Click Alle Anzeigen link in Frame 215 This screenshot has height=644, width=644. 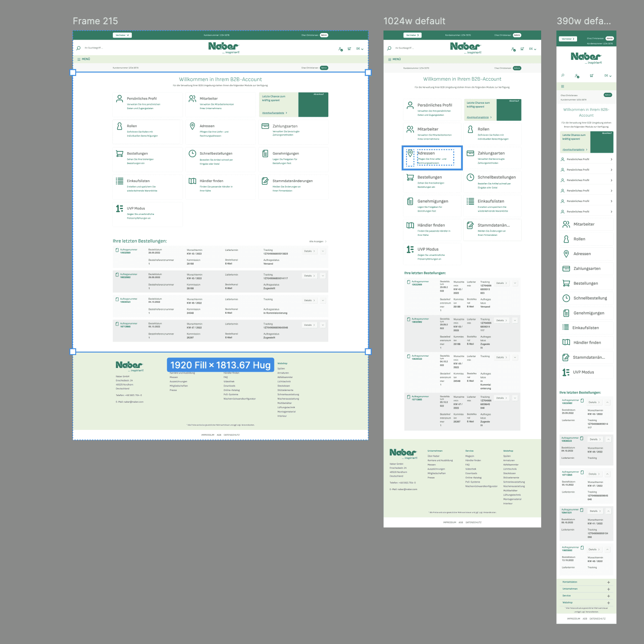click(318, 242)
